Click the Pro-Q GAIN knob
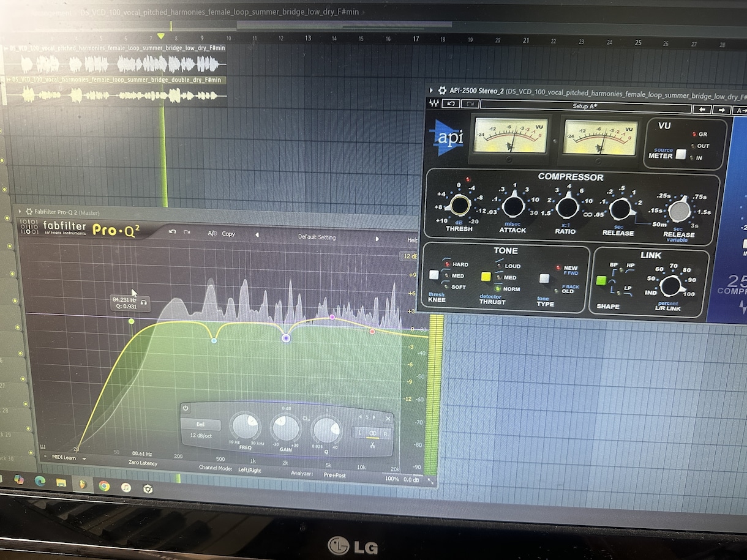The height and width of the screenshot is (560, 747). coord(285,428)
